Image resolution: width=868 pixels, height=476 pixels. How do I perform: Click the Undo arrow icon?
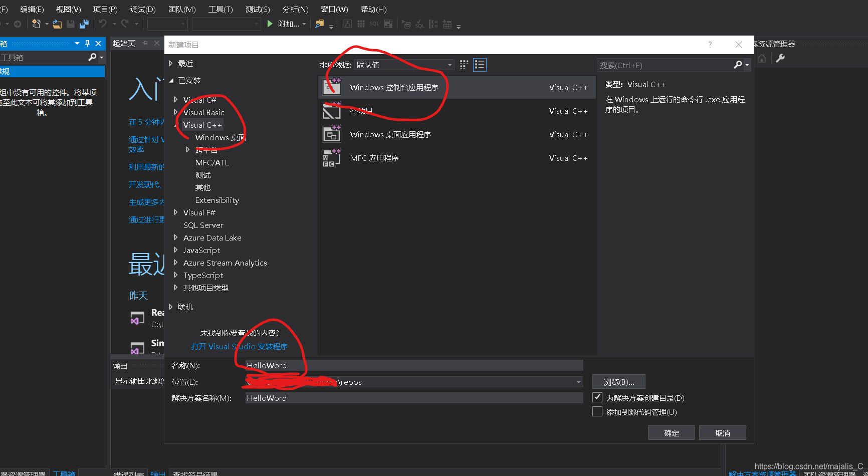pyautogui.click(x=103, y=24)
